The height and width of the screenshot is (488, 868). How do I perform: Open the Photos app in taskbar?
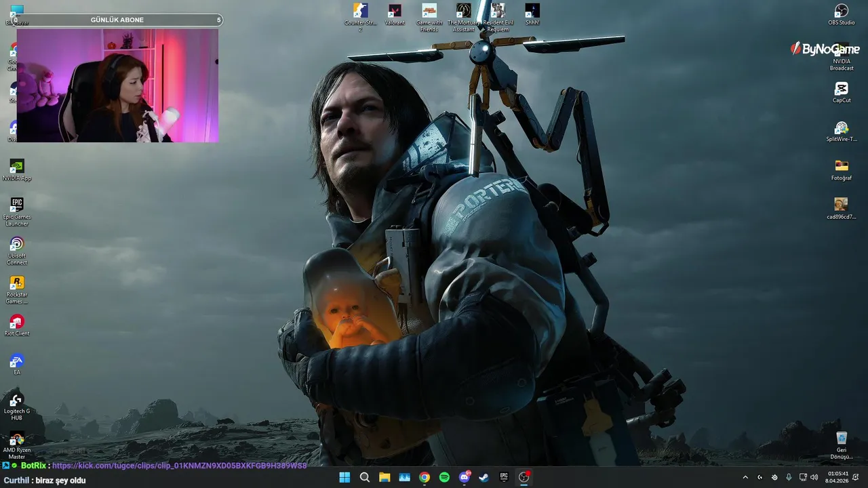(405, 477)
